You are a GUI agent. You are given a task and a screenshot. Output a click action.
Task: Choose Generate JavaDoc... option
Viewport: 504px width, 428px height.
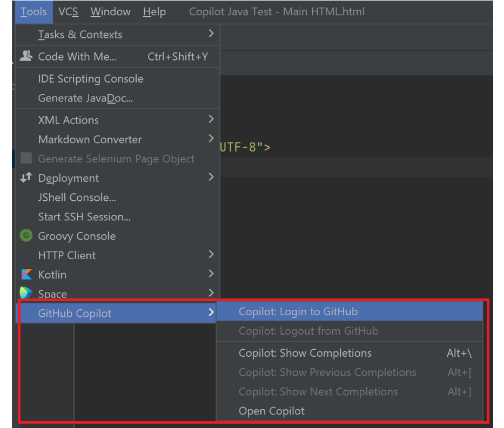click(118, 98)
